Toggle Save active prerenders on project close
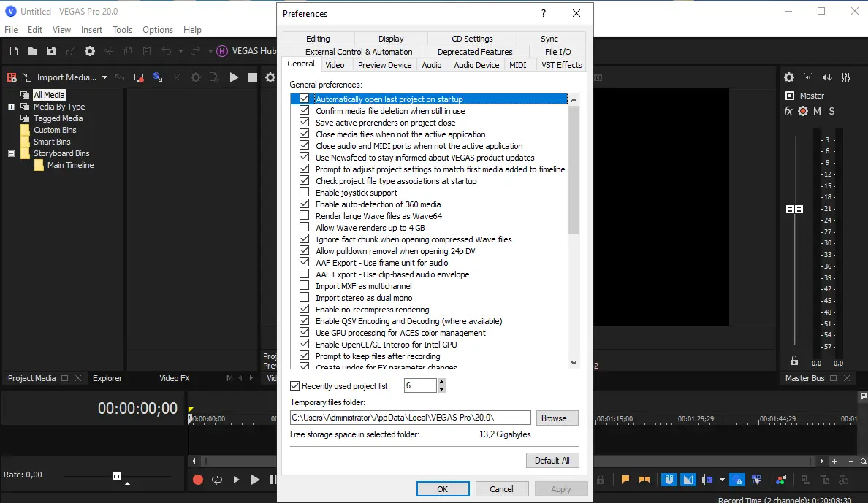The width and height of the screenshot is (868, 503). (x=304, y=122)
